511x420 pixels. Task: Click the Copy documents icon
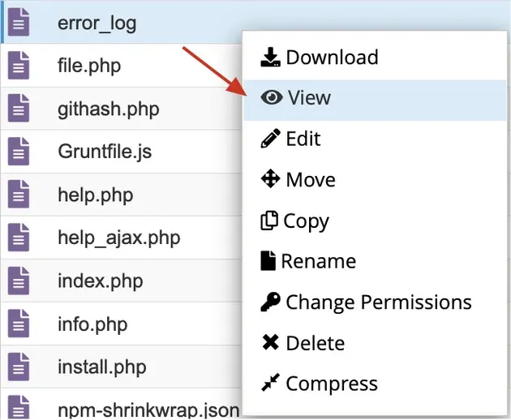tap(269, 221)
